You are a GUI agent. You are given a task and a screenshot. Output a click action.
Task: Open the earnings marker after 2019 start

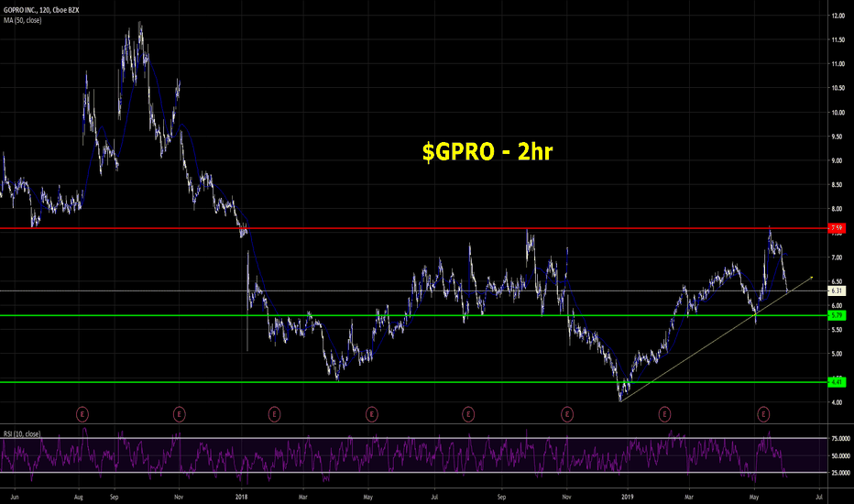pos(664,414)
